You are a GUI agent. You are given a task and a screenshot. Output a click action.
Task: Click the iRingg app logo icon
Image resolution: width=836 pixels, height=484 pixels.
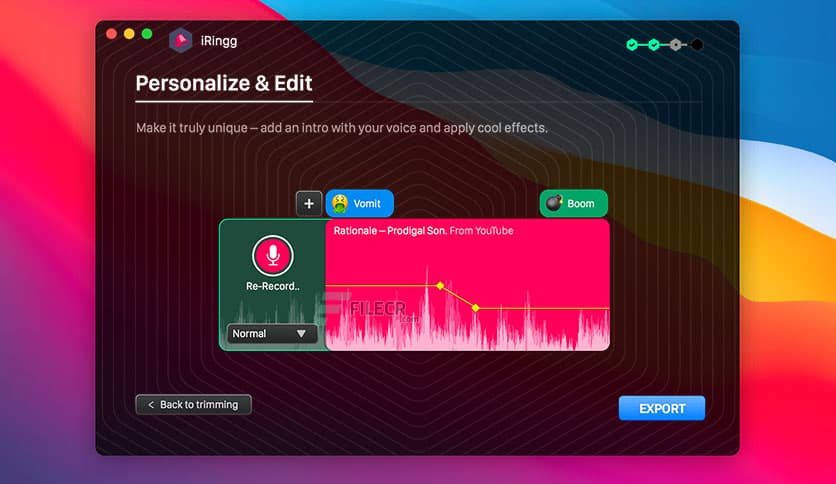pos(181,40)
